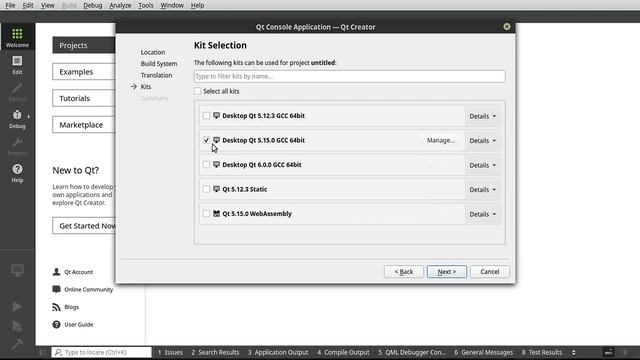Open the Issues output pane
640x360 pixels.
pos(170,352)
